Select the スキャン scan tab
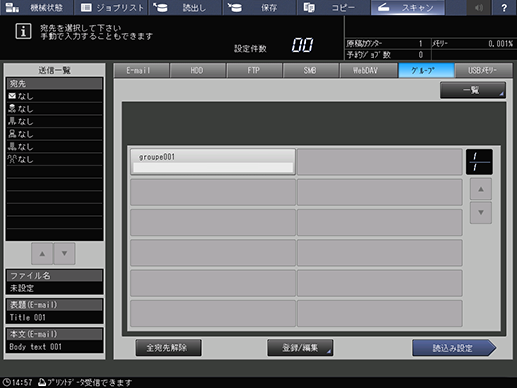The image size is (517, 388). (408, 7)
